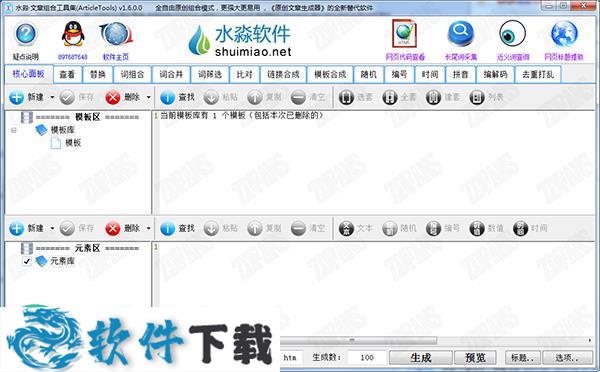The width and height of the screenshot is (600, 372).
Task: Switch to the 时间 tab
Action: pyautogui.click(x=430, y=74)
